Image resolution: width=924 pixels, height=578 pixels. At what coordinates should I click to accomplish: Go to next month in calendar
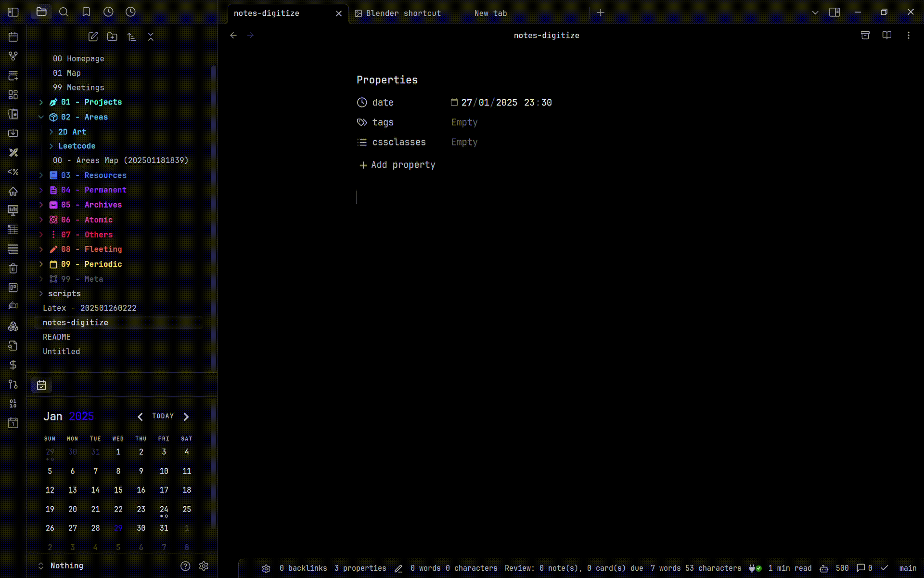pos(186,417)
